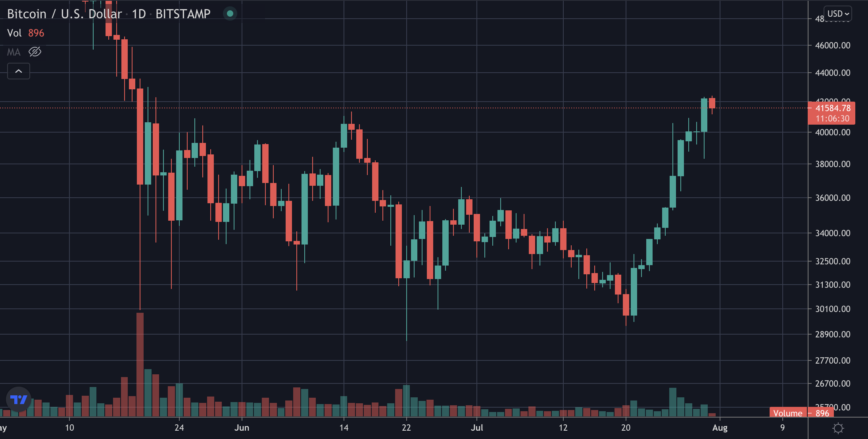
Task: Click the current price tag 41584.78
Action: pos(832,113)
